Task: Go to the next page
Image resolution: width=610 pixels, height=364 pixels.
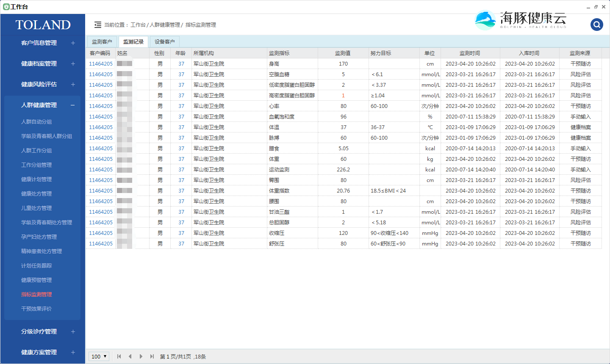Action: 141,356
